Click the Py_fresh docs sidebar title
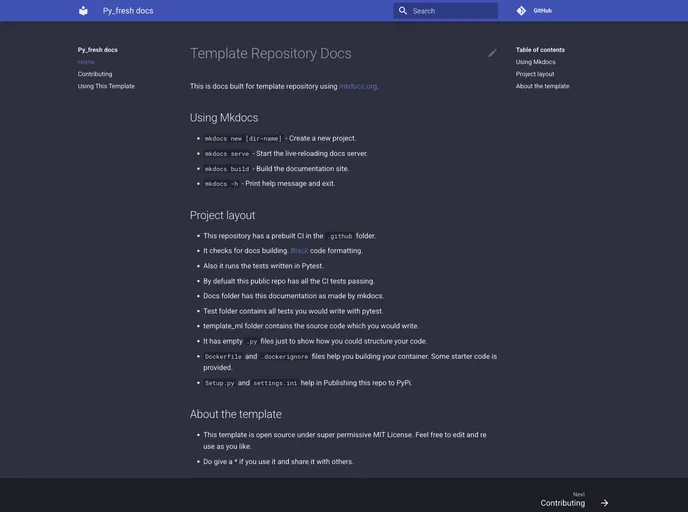The width and height of the screenshot is (688, 512). pos(97,50)
